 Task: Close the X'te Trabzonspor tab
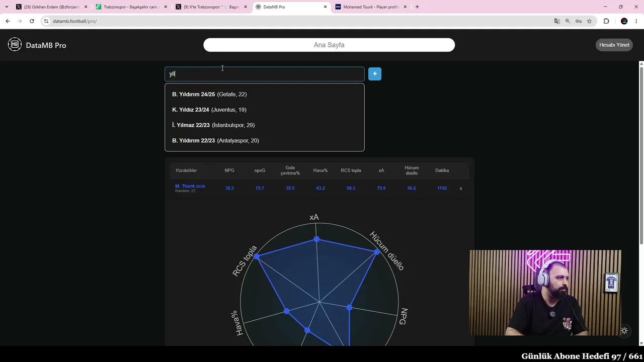[x=246, y=7]
